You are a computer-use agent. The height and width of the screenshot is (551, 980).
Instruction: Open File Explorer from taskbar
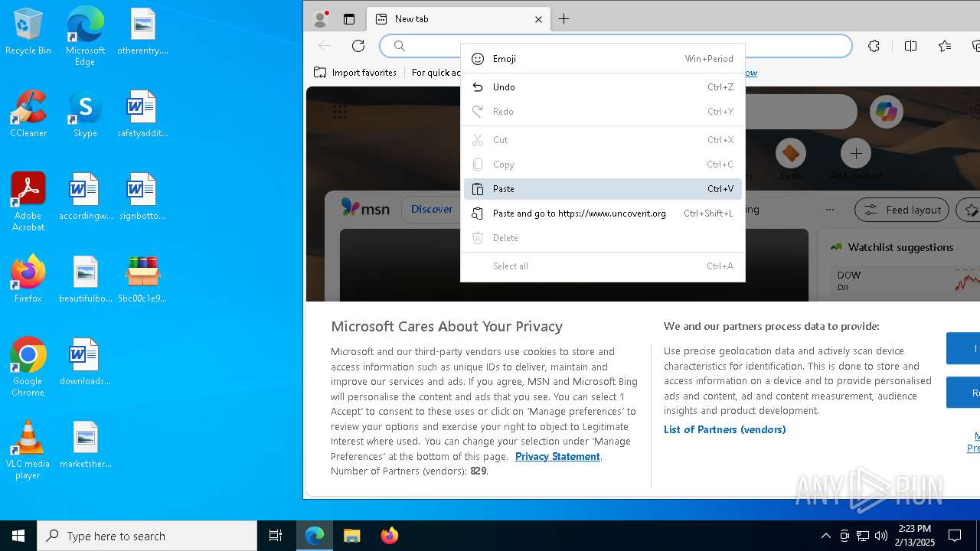click(x=351, y=536)
